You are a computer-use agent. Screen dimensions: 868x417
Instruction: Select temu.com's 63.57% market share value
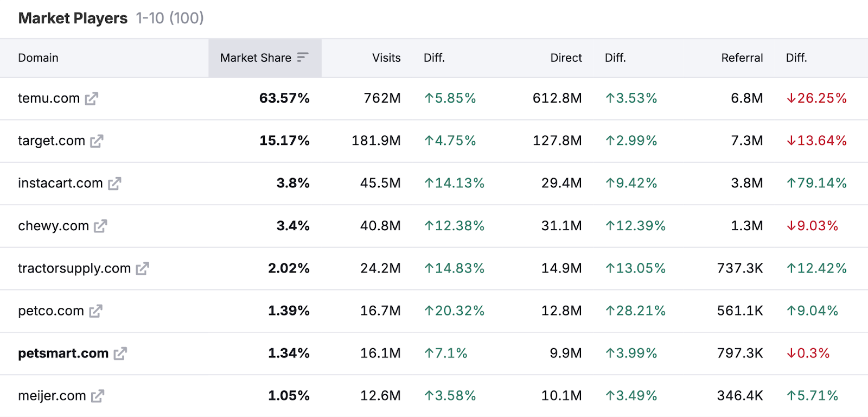coord(284,98)
